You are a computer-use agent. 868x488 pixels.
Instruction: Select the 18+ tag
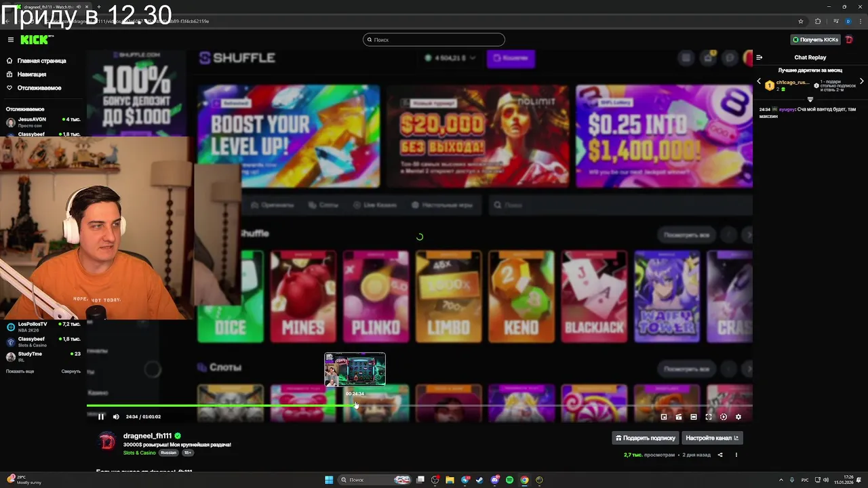[x=188, y=453]
